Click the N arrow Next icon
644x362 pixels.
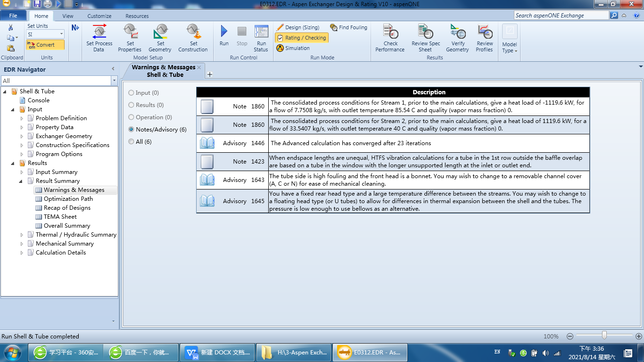pyautogui.click(x=75, y=27)
